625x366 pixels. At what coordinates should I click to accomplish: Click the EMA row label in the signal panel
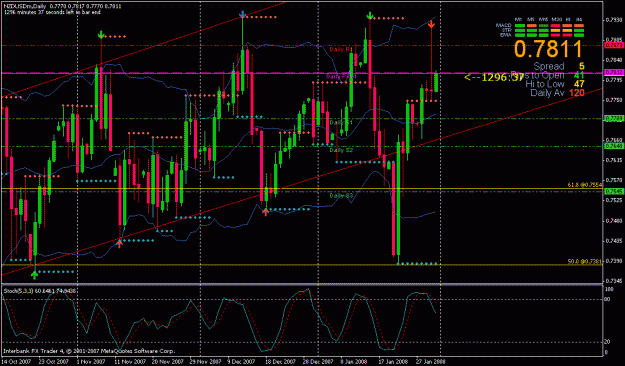tap(506, 35)
